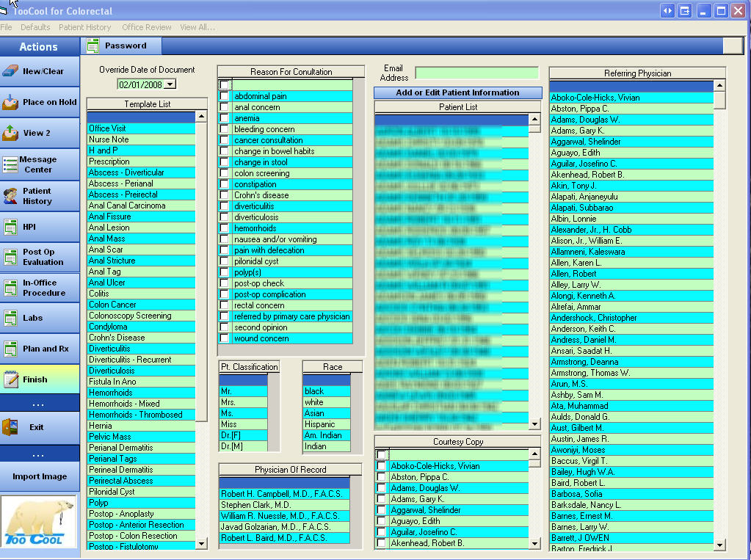Click the Password document icon
The image size is (751, 560).
[x=92, y=46]
